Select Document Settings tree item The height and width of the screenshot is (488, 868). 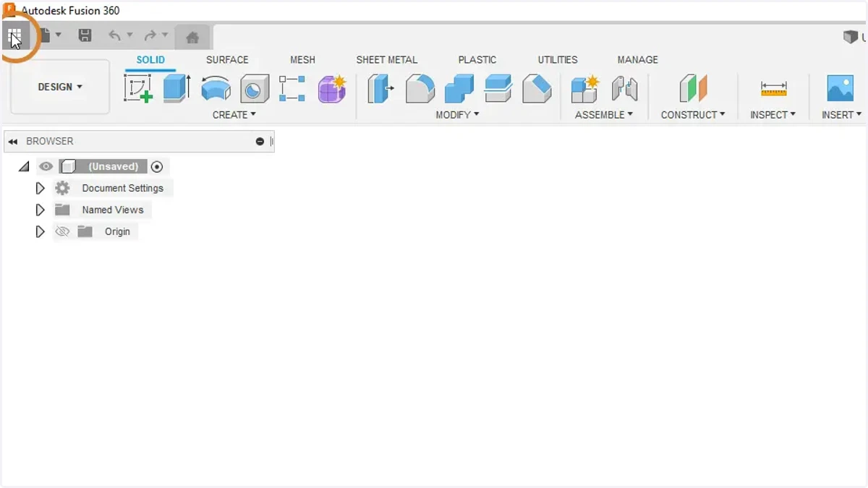(123, 188)
